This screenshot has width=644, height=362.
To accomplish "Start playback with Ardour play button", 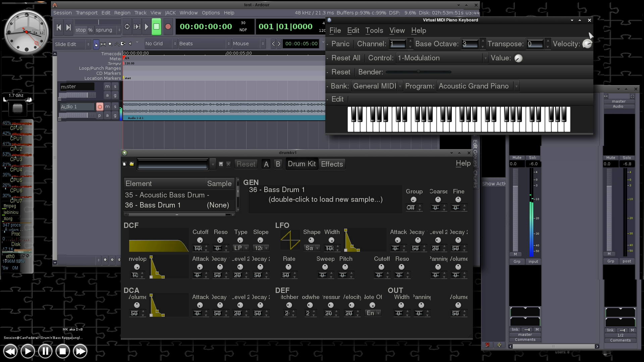I will pos(146,27).
